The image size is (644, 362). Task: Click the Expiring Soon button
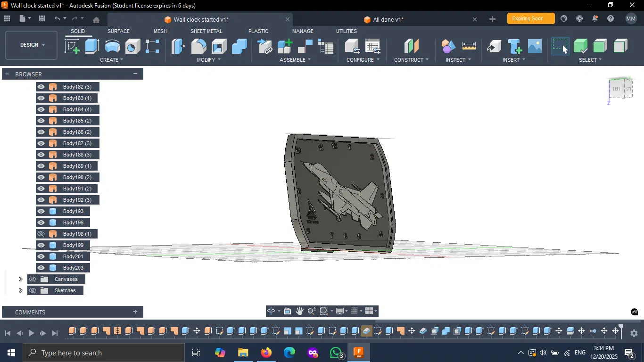pos(531,19)
